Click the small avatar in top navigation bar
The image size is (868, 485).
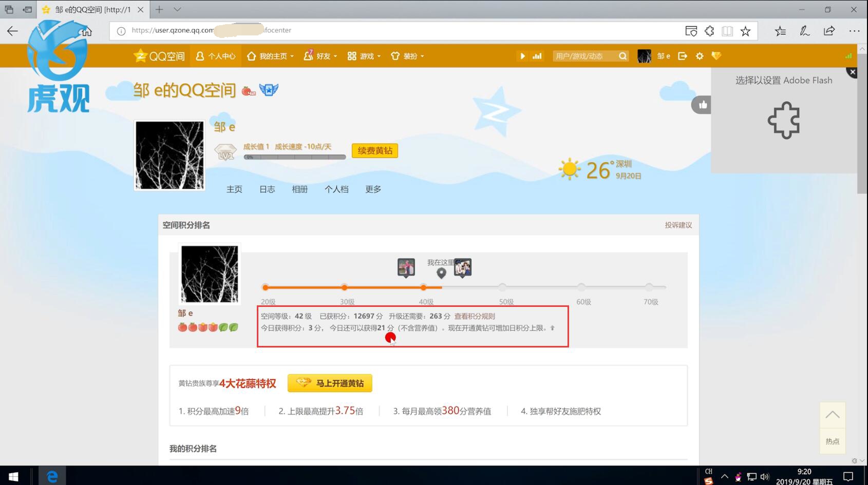tap(644, 56)
